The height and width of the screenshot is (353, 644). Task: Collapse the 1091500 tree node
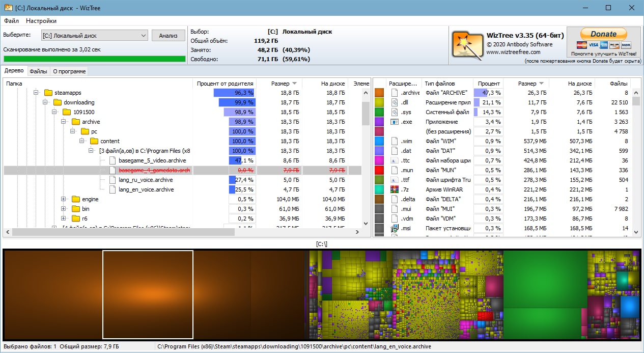click(54, 112)
